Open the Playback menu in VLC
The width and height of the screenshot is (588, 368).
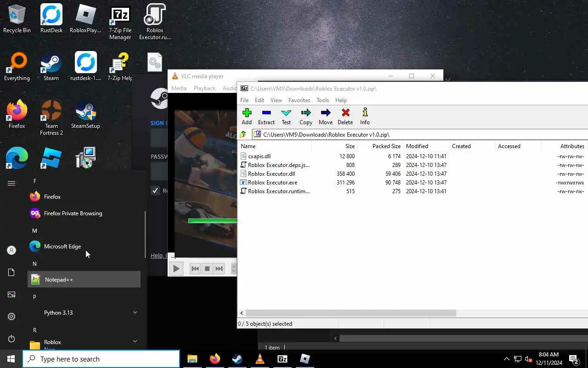(x=204, y=88)
